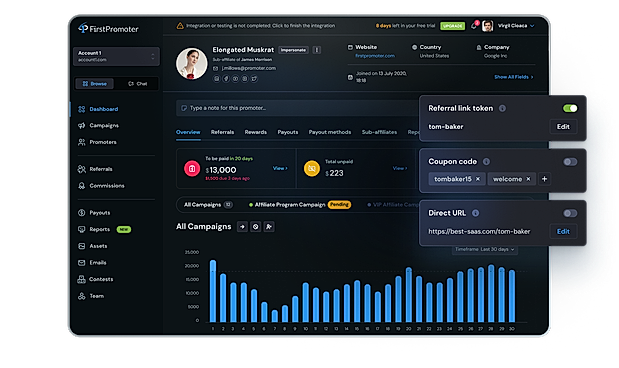Open the Virgil Cloaca user menu
The height and width of the screenshot is (368, 619).
pos(516,26)
